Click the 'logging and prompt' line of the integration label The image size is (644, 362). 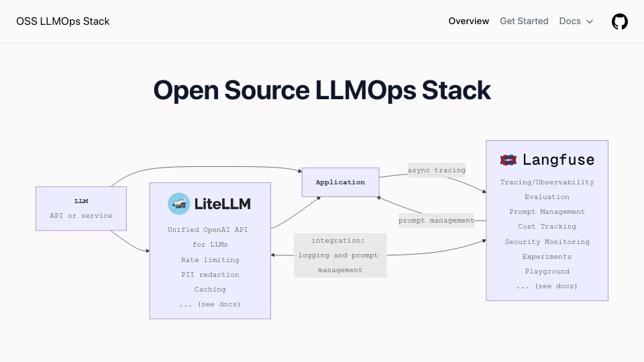click(x=338, y=255)
